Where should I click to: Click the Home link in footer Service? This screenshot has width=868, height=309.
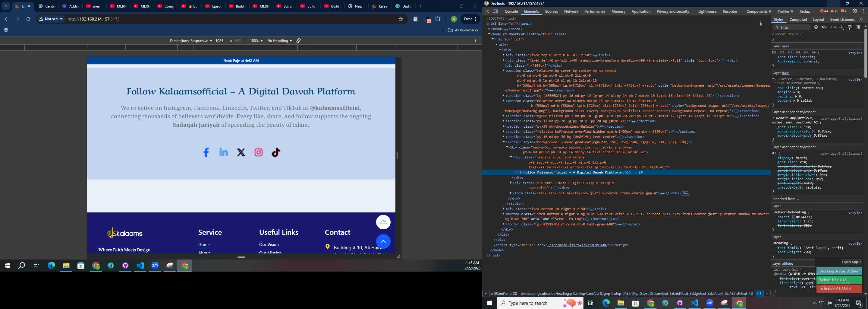(204, 244)
